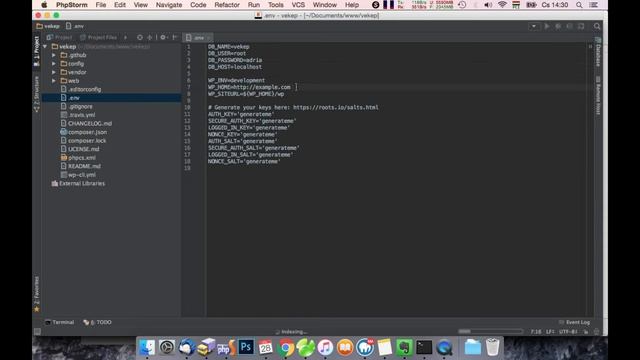
Task: Toggle the Structure tool window
Action: tap(37, 94)
